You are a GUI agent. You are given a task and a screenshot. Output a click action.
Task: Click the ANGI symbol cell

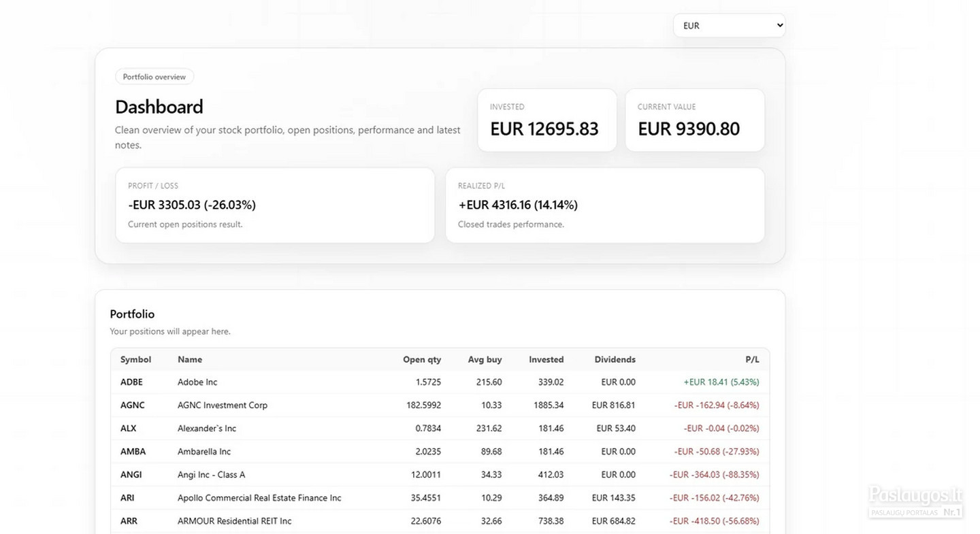131,475
